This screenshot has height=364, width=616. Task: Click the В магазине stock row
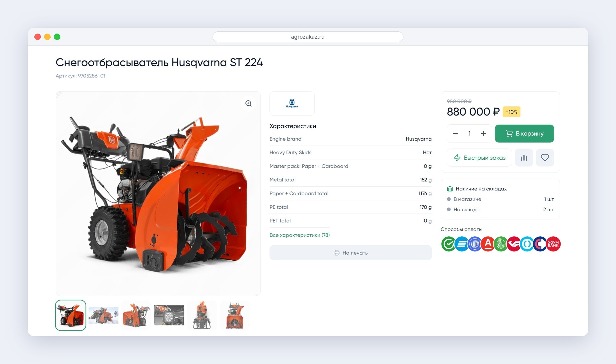[x=500, y=199]
